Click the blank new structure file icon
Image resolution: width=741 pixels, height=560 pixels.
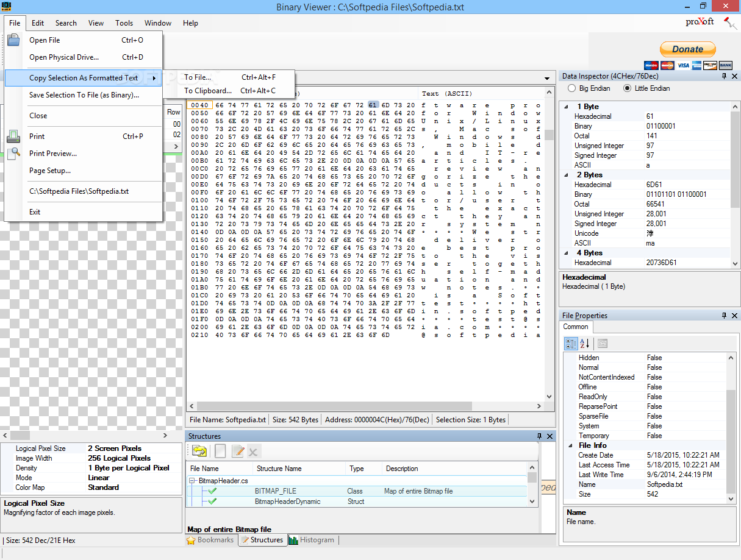[x=220, y=451]
